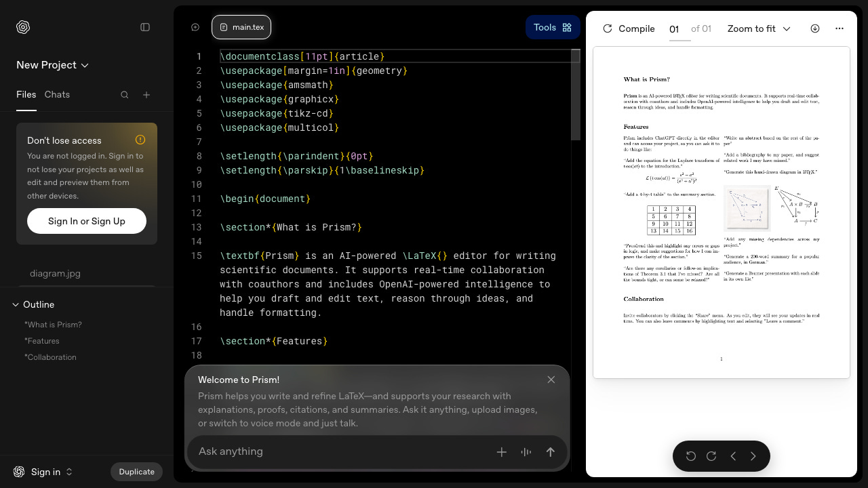This screenshot has width=868, height=488.
Task: Click the Compile button
Action: [629, 28]
